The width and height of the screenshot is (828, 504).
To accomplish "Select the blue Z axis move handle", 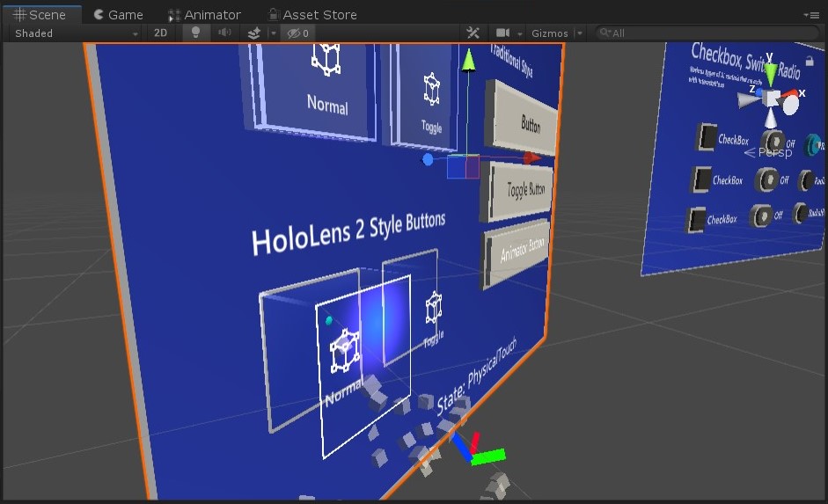I will point(428,159).
